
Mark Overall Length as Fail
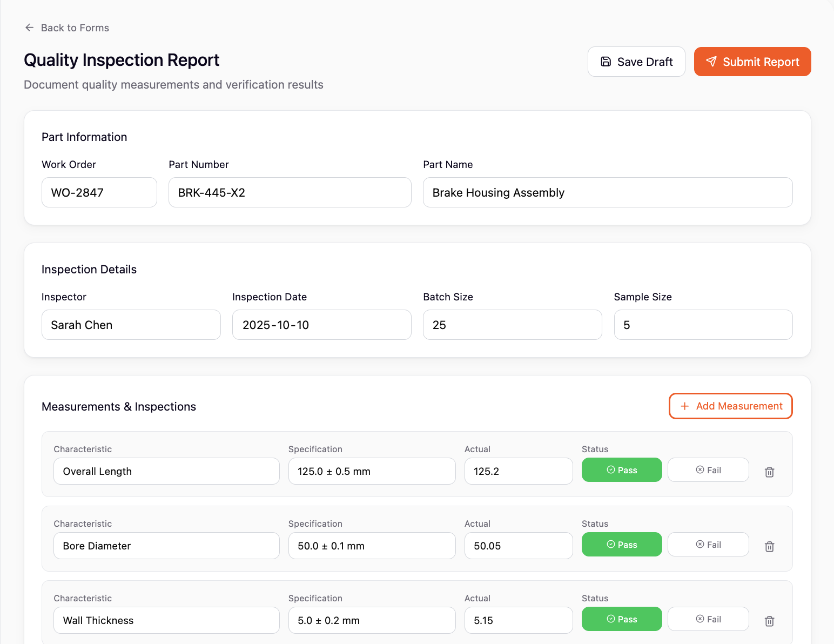coord(708,470)
